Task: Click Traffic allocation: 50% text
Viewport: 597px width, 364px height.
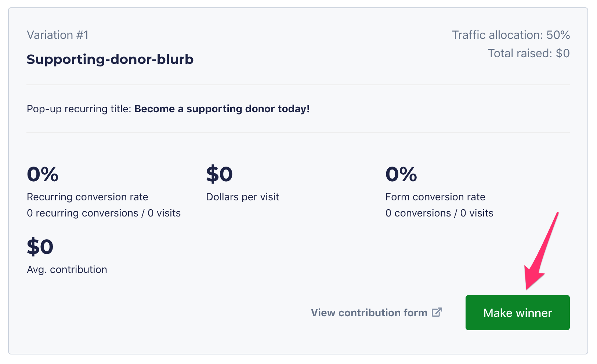Action: pos(510,35)
